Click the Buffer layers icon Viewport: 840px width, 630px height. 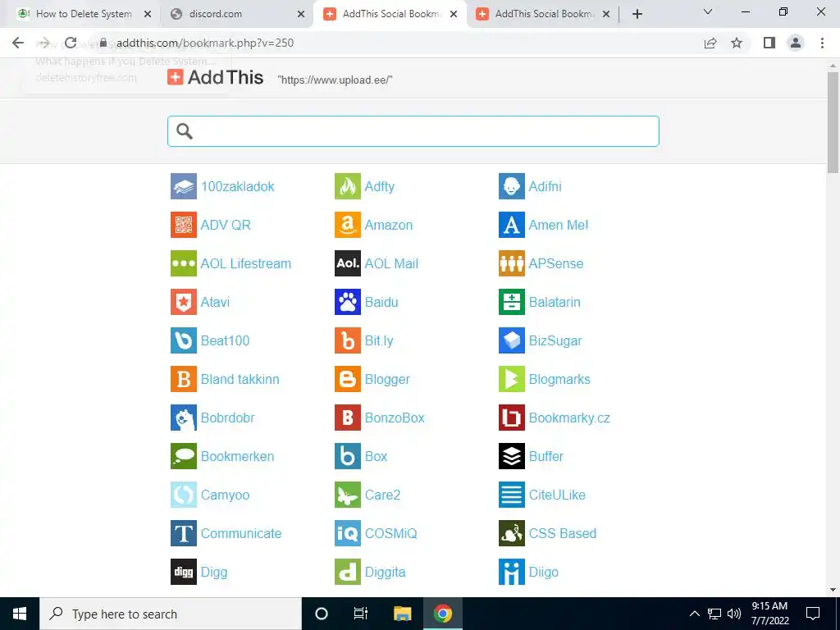(511, 456)
